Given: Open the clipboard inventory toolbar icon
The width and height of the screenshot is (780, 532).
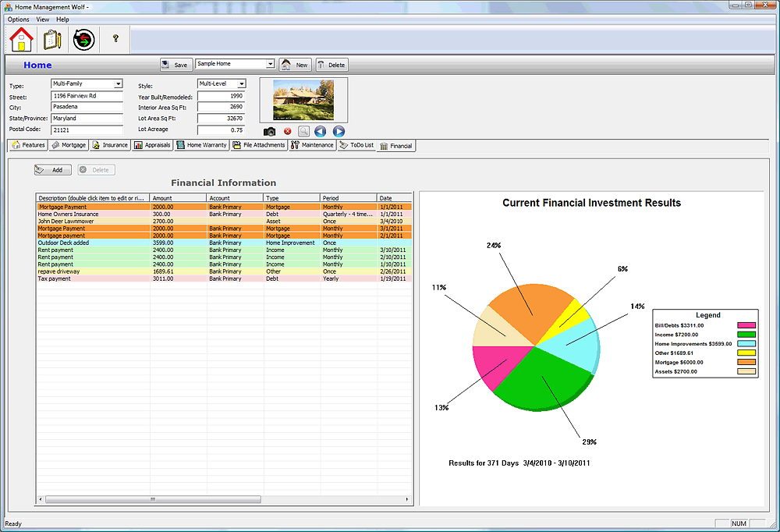Looking at the screenshot, I should point(52,38).
